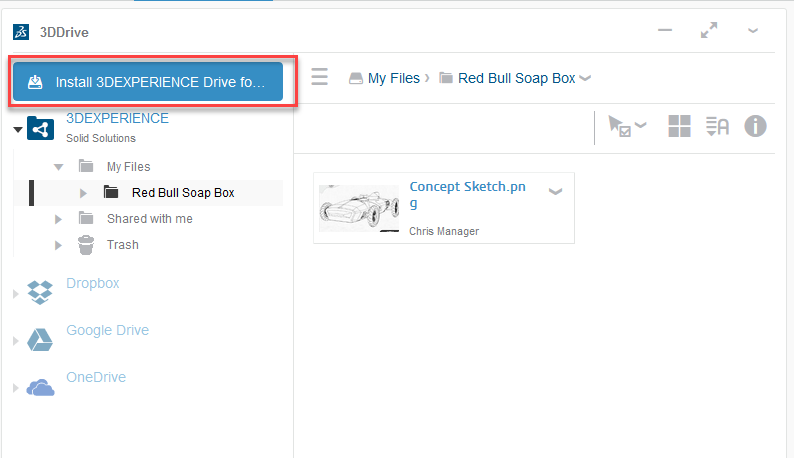Click the 3DEXPERIENCE drive share icon

41,129
